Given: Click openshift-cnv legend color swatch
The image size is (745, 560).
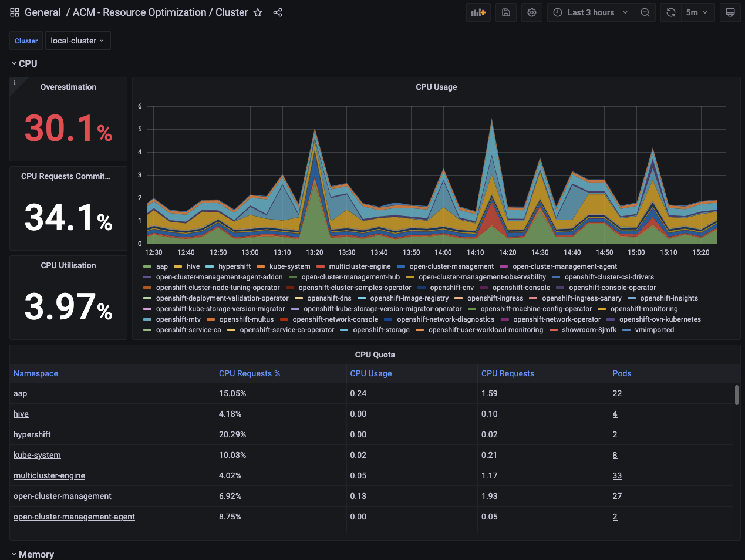Looking at the screenshot, I should (422, 288).
